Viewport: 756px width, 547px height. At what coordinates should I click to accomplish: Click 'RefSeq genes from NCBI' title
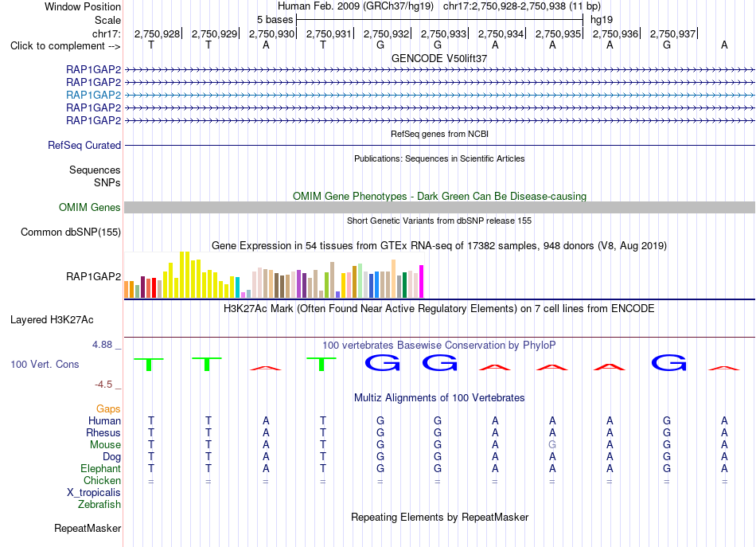tap(439, 134)
